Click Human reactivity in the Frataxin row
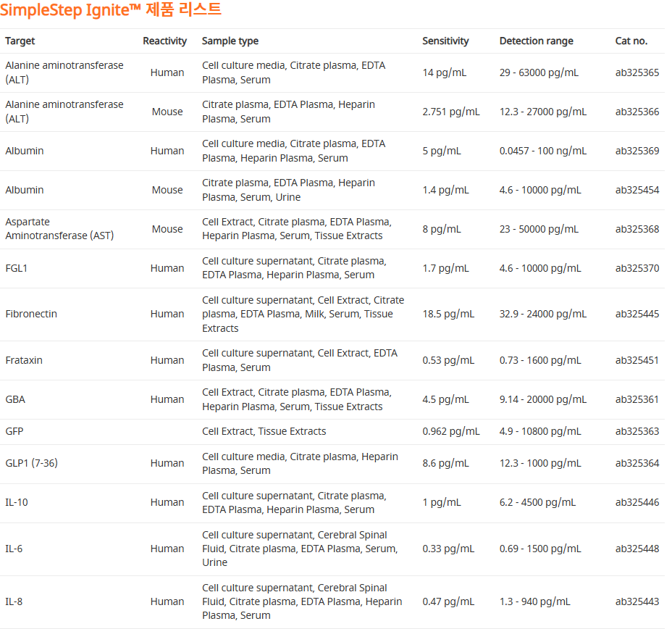 [x=167, y=361]
